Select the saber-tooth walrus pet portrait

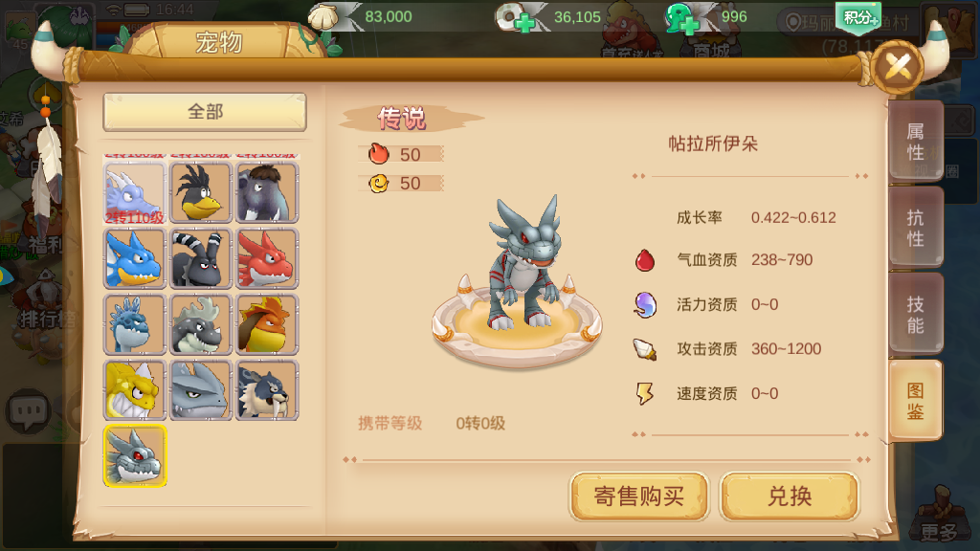[x=267, y=390]
